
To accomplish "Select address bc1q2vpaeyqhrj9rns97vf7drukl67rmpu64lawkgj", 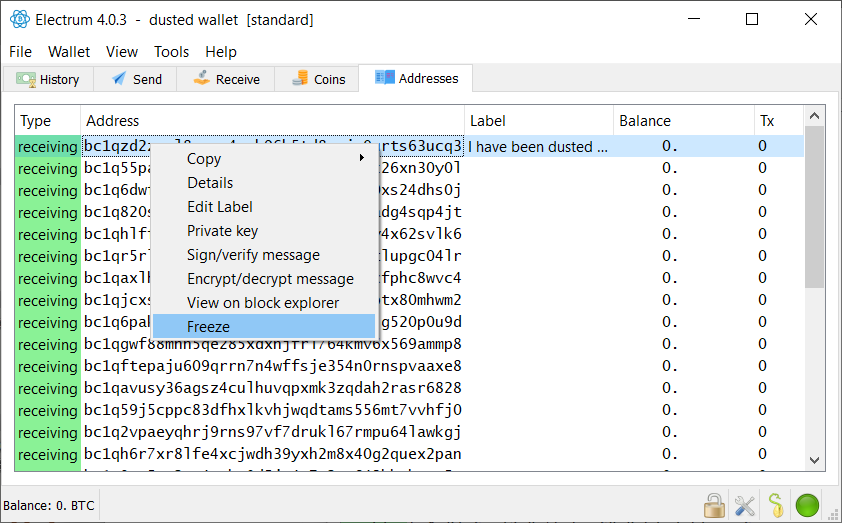I will point(272,432).
